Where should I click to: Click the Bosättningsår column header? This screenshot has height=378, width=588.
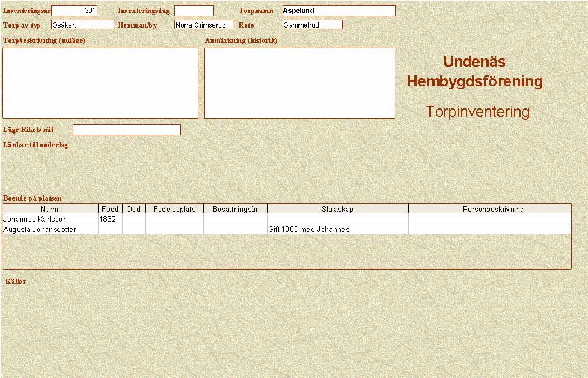click(x=235, y=209)
